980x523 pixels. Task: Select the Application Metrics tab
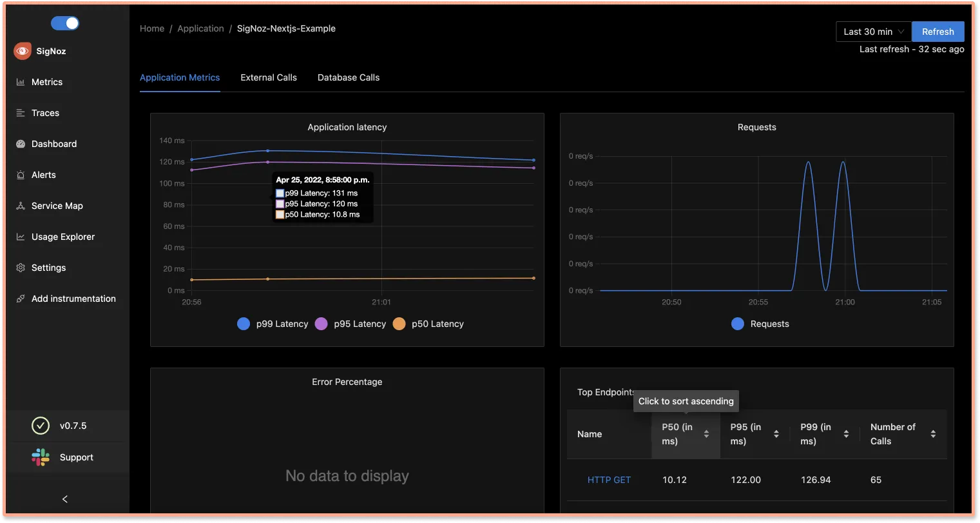coord(180,77)
